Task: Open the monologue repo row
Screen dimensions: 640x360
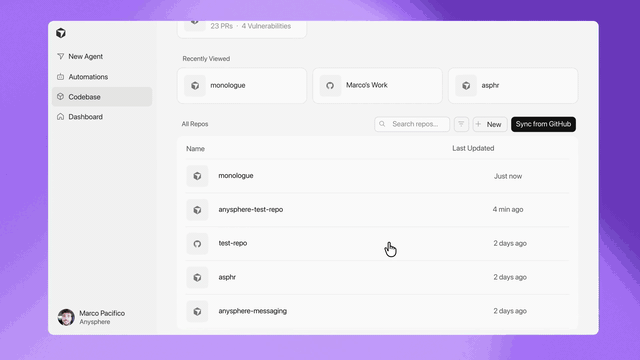Action: click(377, 176)
